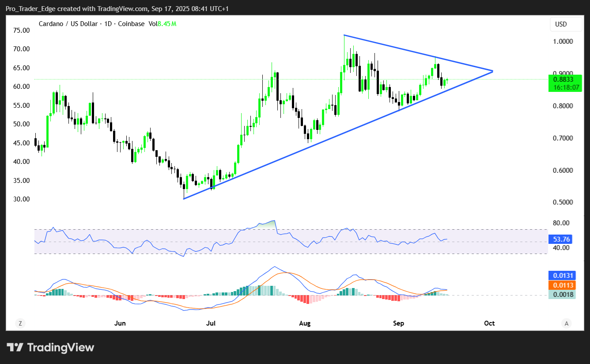Click the RSI value label 53.76
Screen dimensions: 590x364
561,239
